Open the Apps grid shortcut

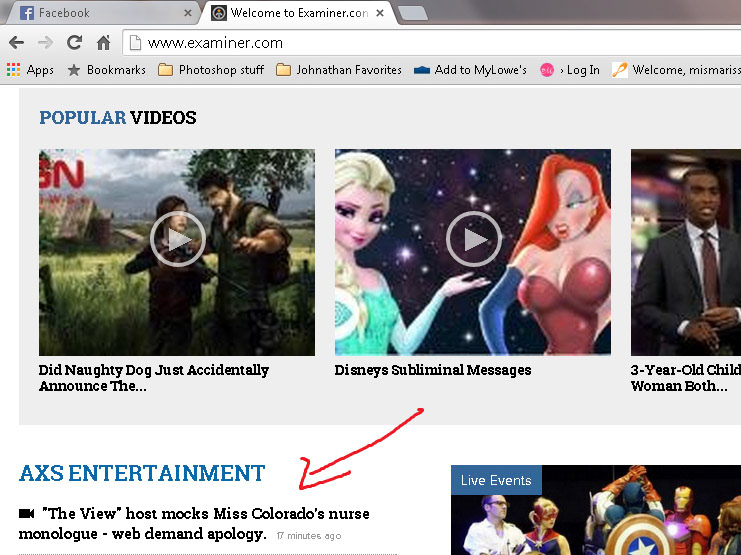pos(30,70)
